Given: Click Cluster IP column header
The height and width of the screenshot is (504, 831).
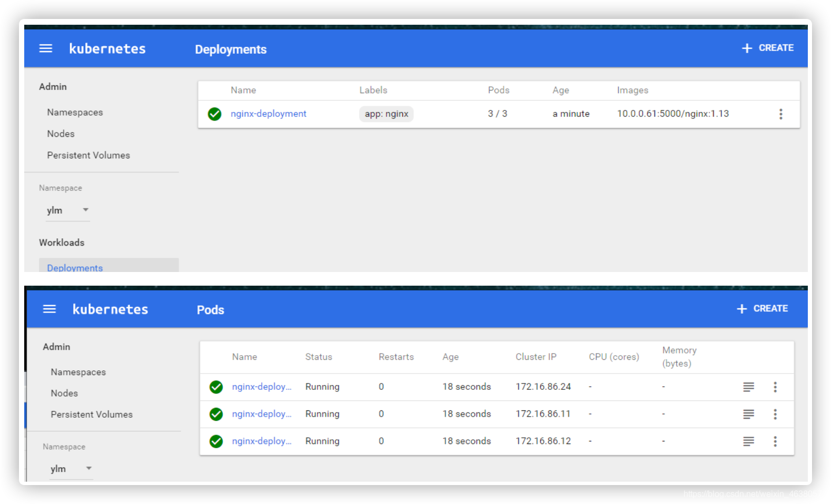Looking at the screenshot, I should [x=536, y=357].
